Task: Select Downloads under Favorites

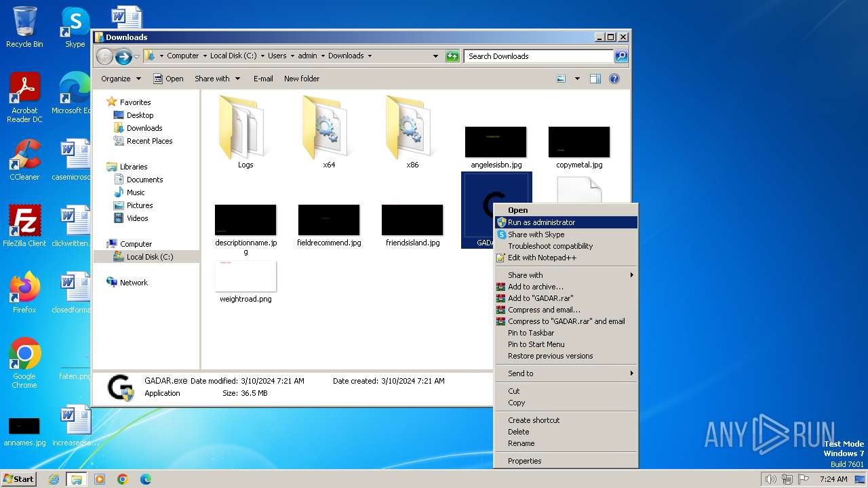Action: pos(144,128)
